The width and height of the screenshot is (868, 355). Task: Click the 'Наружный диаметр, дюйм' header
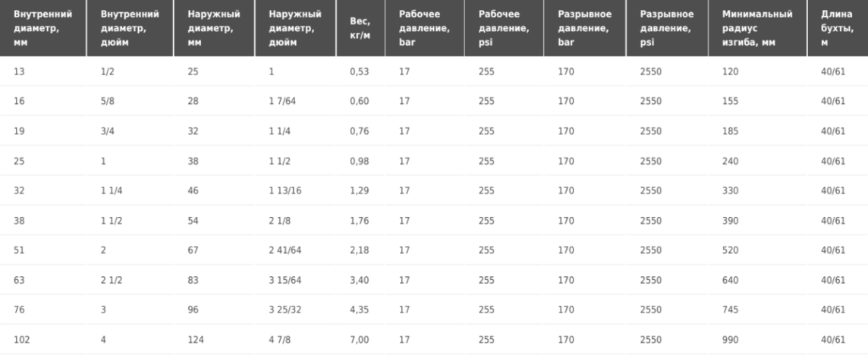pyautogui.click(x=296, y=28)
